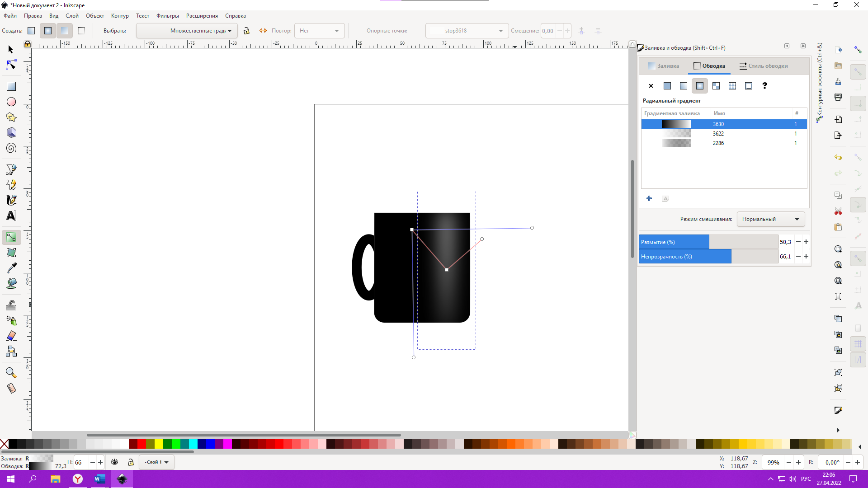Select the 3D box tool
The image size is (868, 488).
pos(11,133)
